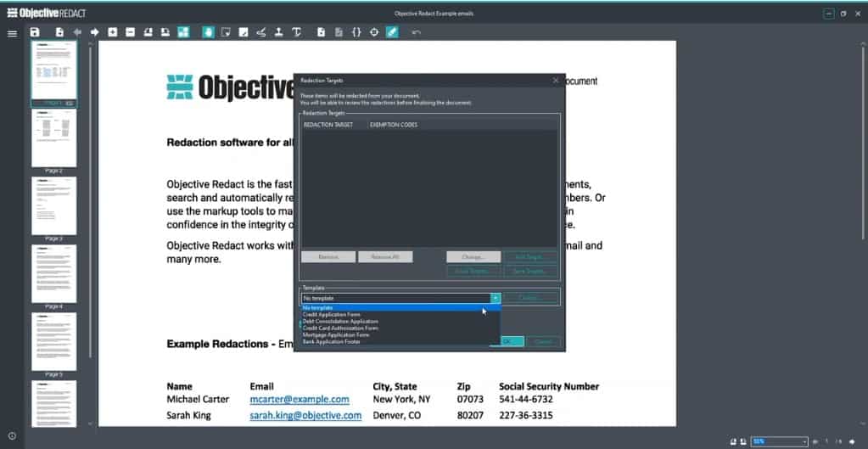Select the Page 3 thumbnail

click(x=54, y=206)
